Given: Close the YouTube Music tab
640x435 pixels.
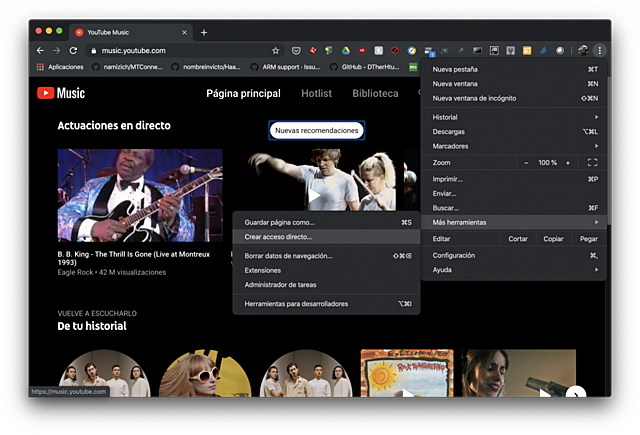Looking at the screenshot, I should pyautogui.click(x=184, y=32).
